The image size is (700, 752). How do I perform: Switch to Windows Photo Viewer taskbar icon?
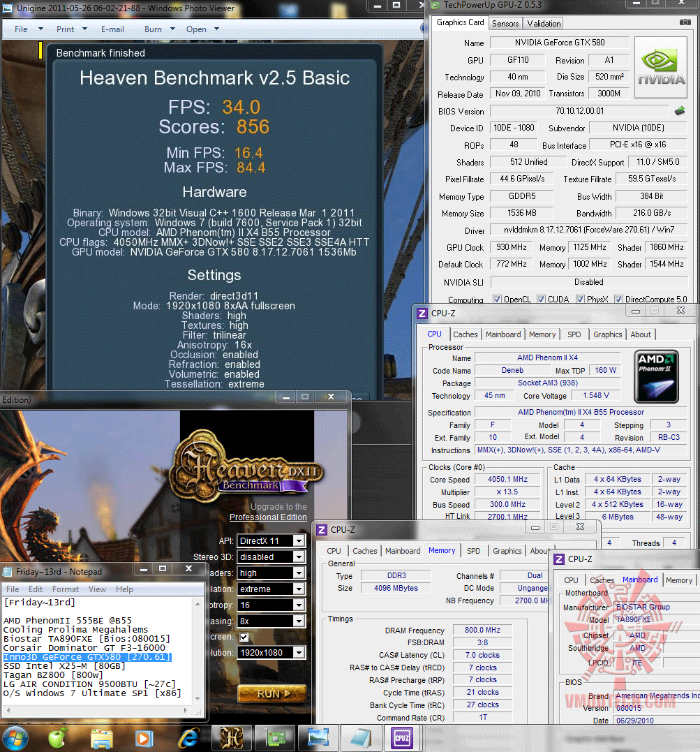[318, 737]
